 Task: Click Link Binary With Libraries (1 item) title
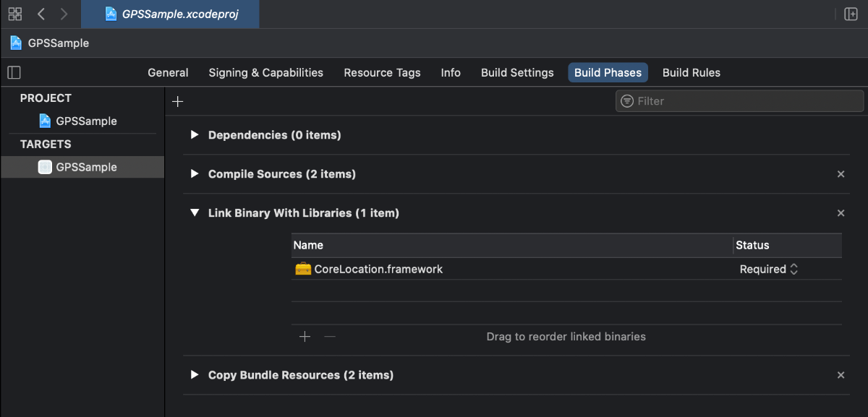tap(304, 213)
